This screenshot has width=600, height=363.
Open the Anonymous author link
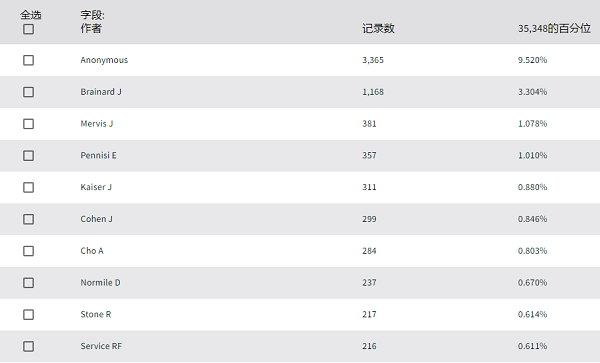pyautogui.click(x=104, y=60)
